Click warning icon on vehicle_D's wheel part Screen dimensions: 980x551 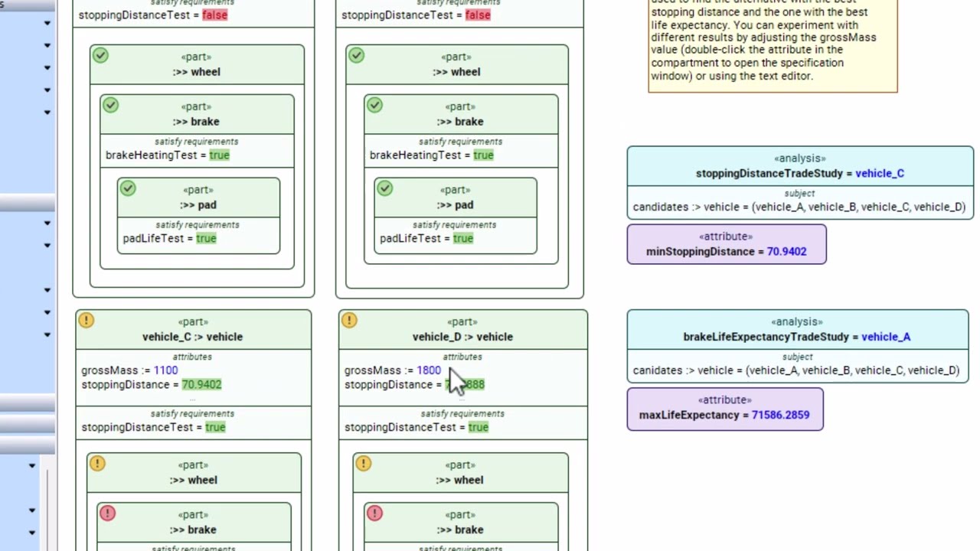click(364, 463)
